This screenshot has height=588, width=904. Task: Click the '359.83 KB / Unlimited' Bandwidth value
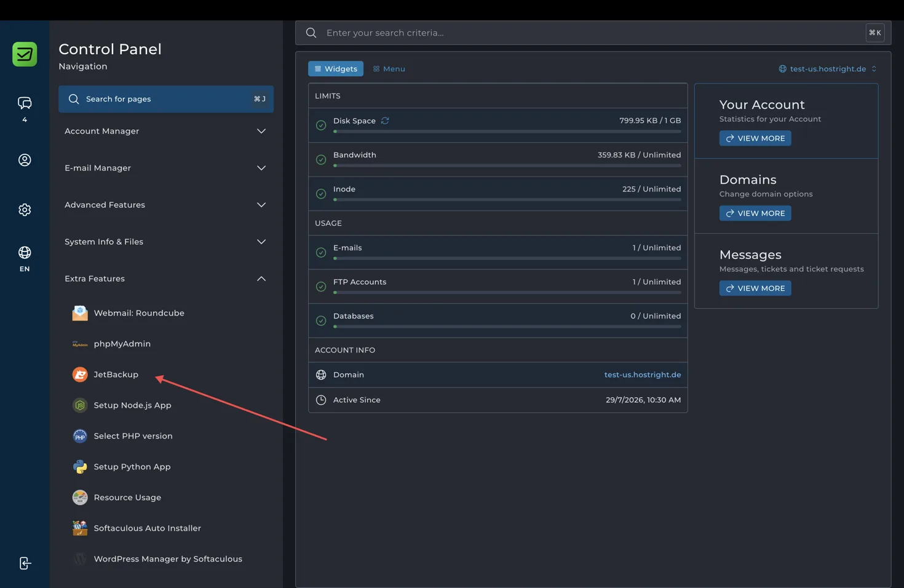[639, 155]
